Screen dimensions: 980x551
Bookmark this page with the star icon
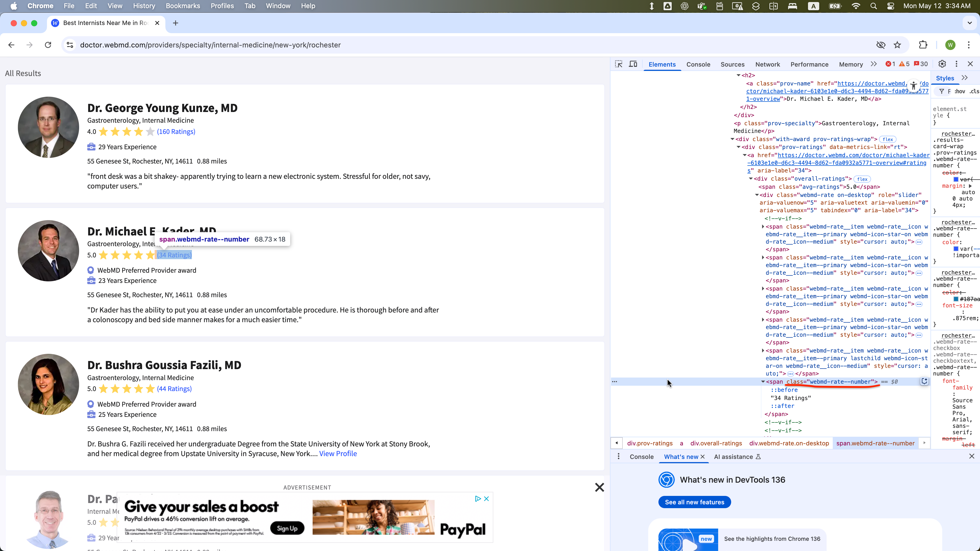(898, 45)
